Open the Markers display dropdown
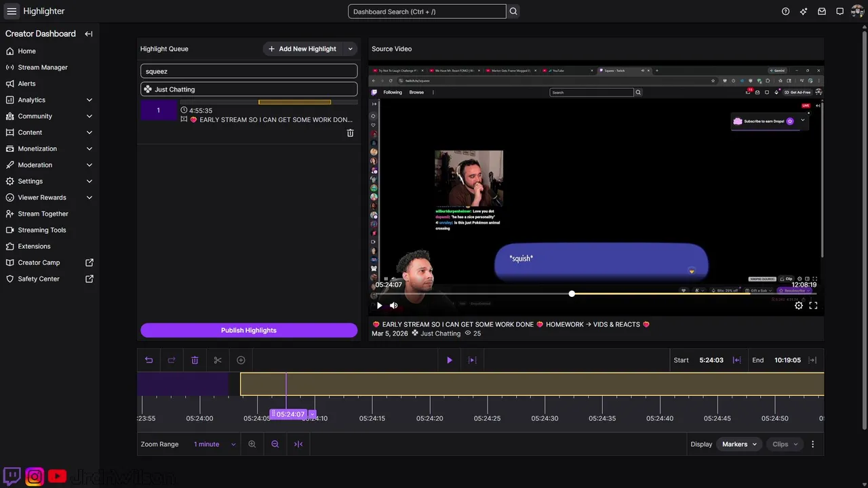 coord(739,444)
